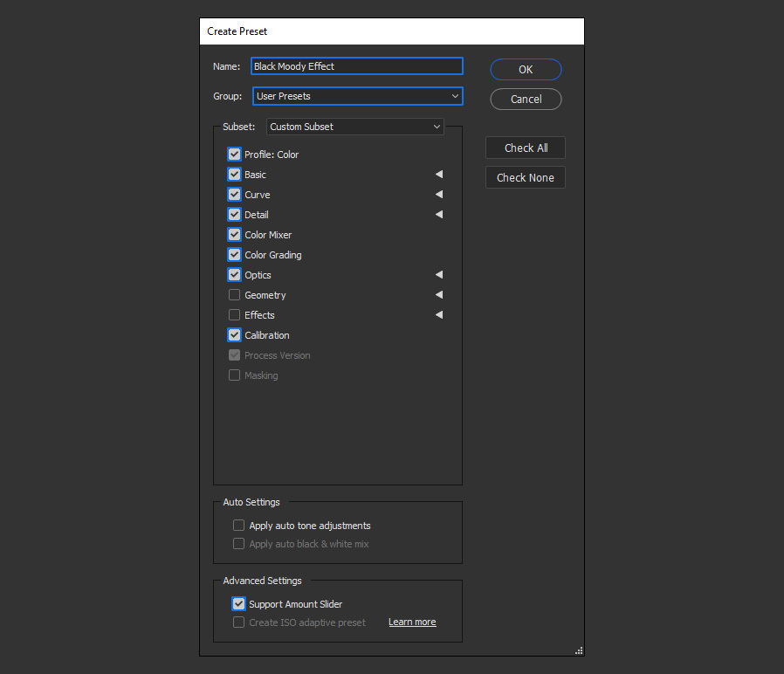Open the Group dropdown showing User Presets

(x=357, y=96)
